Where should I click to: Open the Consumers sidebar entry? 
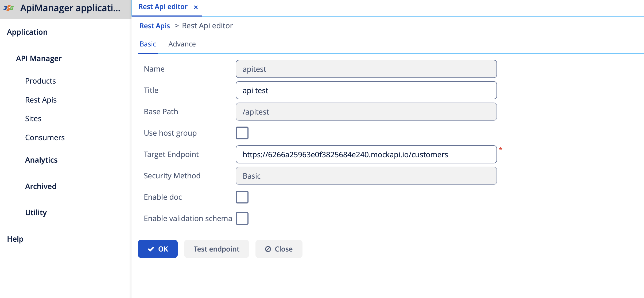click(x=45, y=137)
